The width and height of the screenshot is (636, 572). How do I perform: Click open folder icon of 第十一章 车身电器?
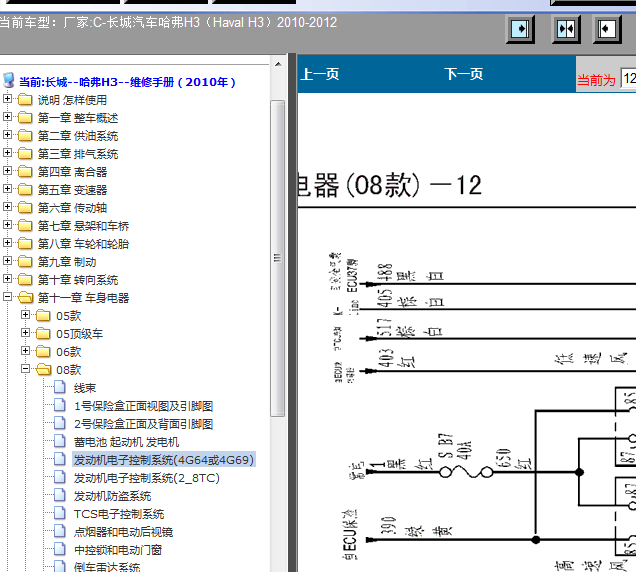26,297
